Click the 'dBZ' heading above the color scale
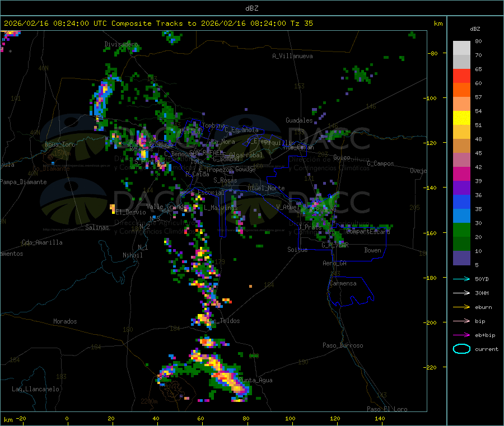This screenshot has width=504, height=426. coord(475,29)
